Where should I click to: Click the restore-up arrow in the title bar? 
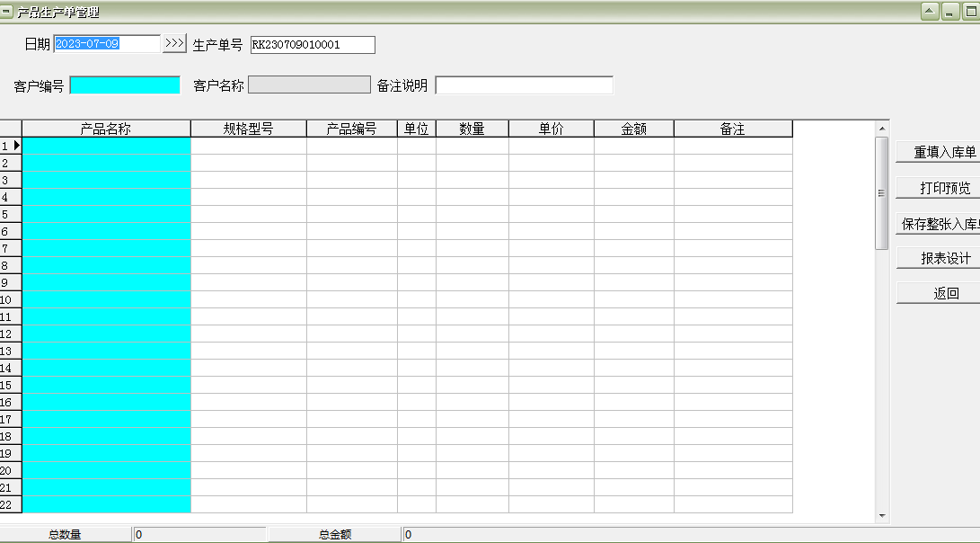[x=930, y=12]
